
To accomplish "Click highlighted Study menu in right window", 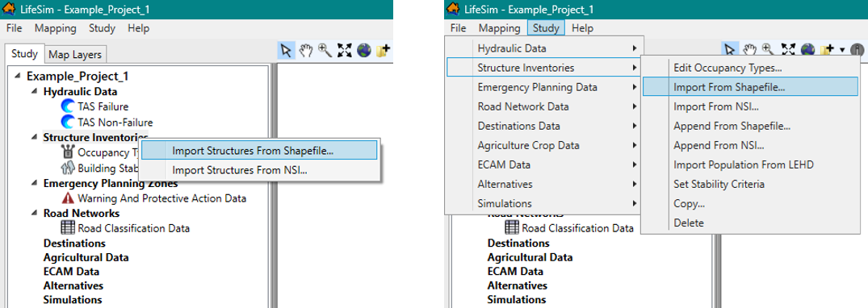I will click(x=546, y=27).
